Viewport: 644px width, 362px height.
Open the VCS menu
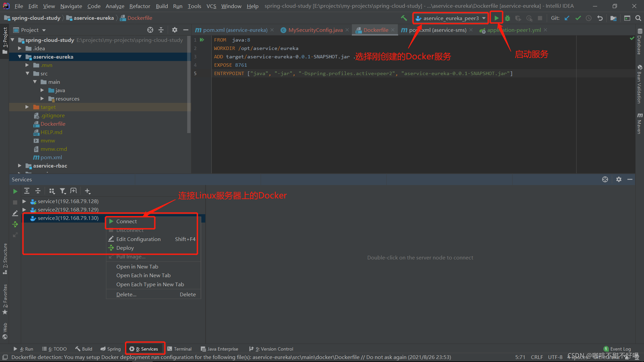click(x=211, y=6)
